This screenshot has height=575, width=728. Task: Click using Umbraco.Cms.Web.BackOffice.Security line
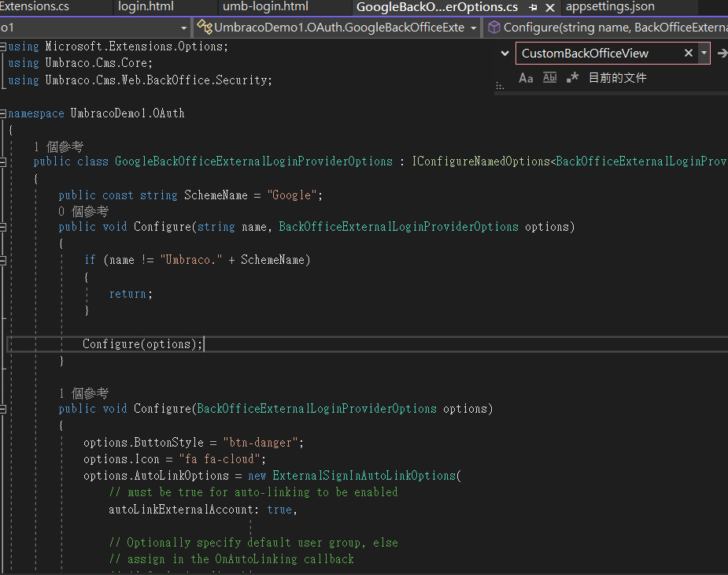click(x=140, y=80)
